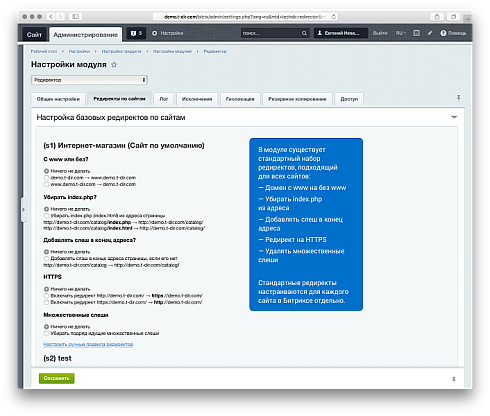Collapse the Настройка базовых редиректов section arrow
Screen dimensions: 490x416
454,117
